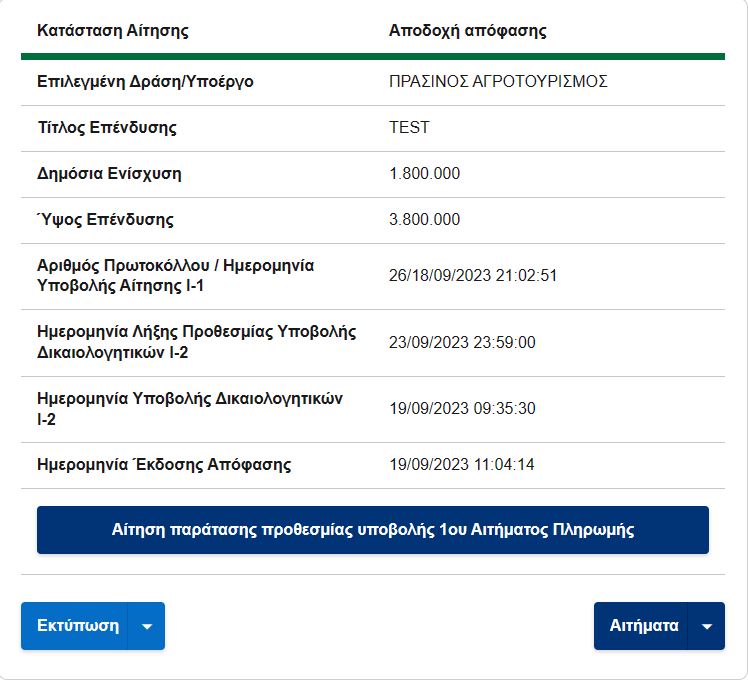This screenshot has height=683, width=748.
Task: Click the TEST investment title value
Action: [x=409, y=127]
